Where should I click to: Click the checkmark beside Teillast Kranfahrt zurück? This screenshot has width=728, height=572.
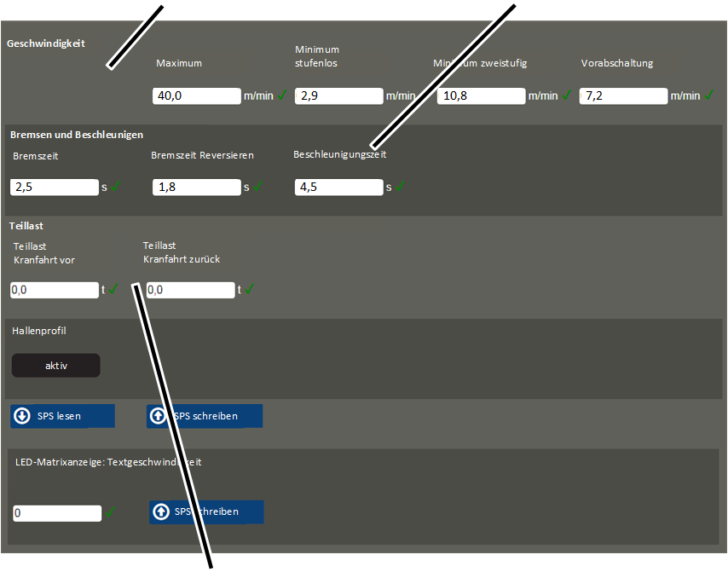pos(250,289)
